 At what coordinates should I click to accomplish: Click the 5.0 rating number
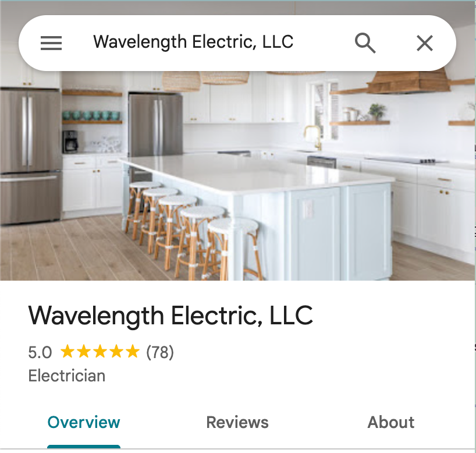[x=40, y=352]
